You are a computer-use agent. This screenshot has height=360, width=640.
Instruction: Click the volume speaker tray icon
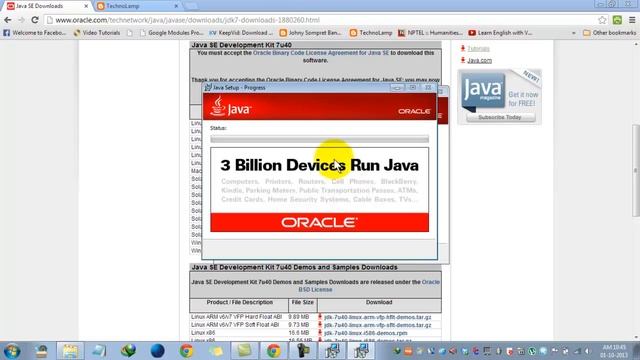tap(587, 351)
